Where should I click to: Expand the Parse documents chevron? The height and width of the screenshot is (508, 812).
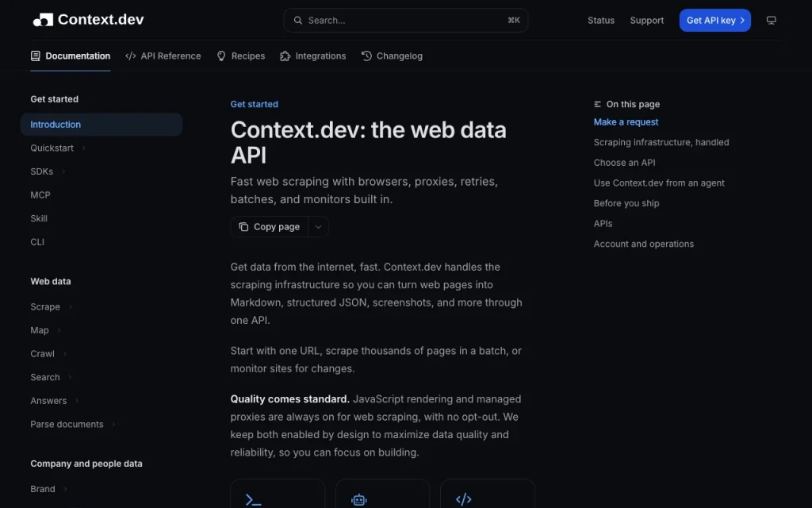113,425
